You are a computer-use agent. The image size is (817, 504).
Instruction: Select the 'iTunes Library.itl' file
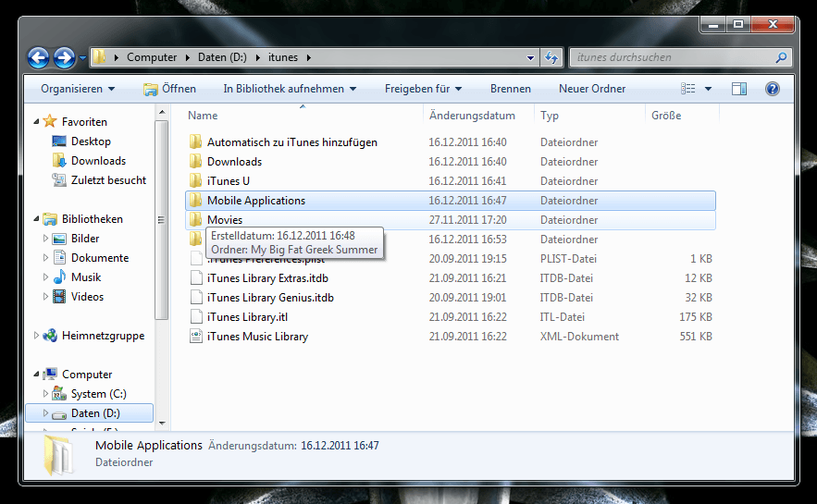247,316
